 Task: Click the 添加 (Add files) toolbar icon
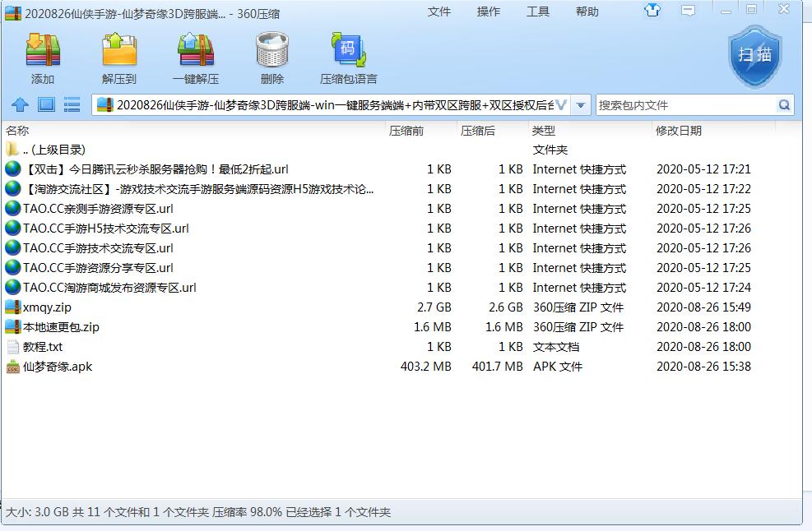pos(39,56)
